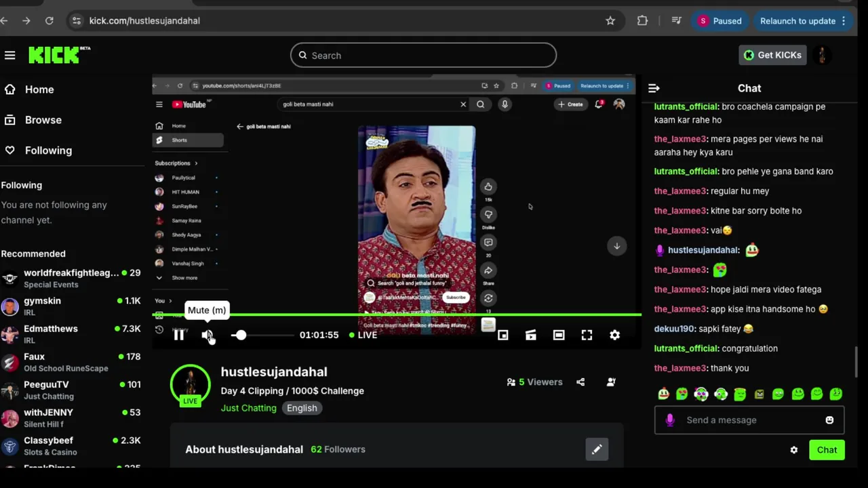The width and height of the screenshot is (868, 488).
Task: Edit the About section with pencil
Action: tap(597, 449)
